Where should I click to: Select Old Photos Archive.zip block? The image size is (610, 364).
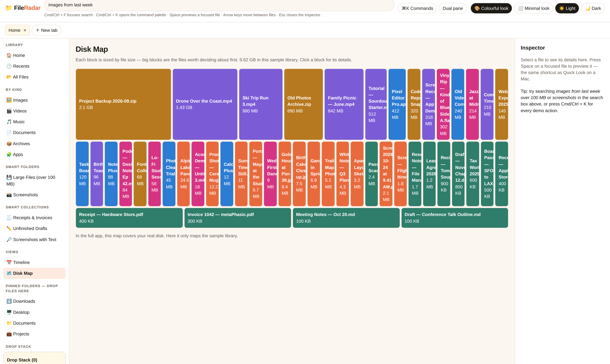pos(303,104)
